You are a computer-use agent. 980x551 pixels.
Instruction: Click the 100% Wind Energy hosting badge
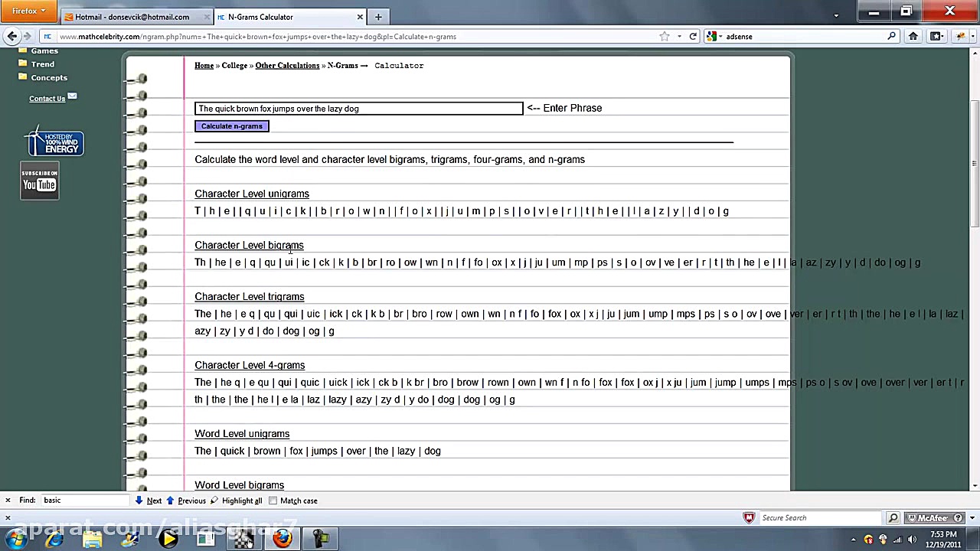coord(54,142)
